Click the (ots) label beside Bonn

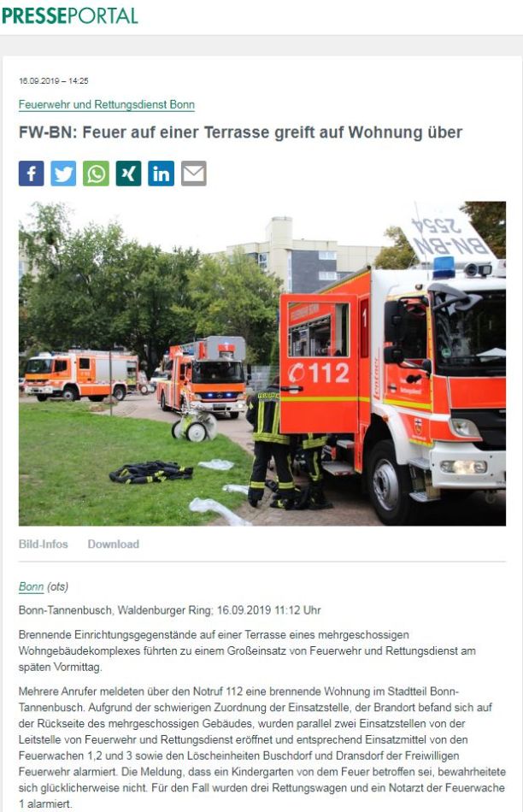click(57, 586)
